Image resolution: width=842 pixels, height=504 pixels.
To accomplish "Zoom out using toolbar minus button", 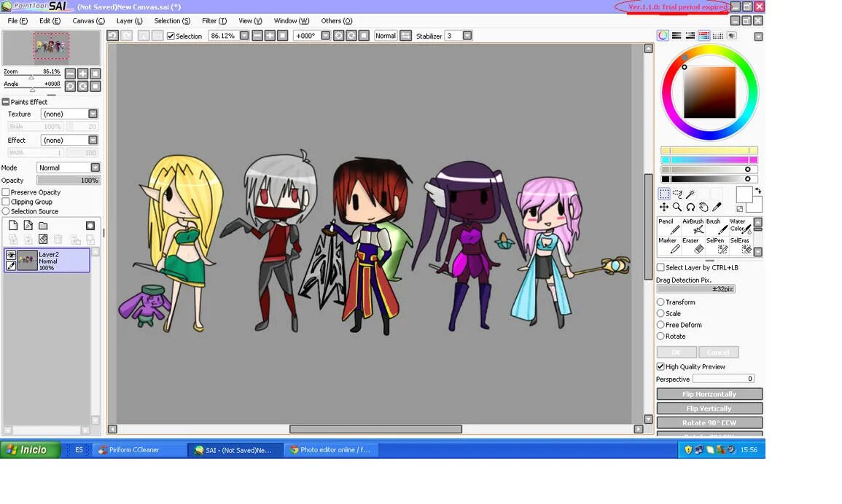I will point(257,36).
